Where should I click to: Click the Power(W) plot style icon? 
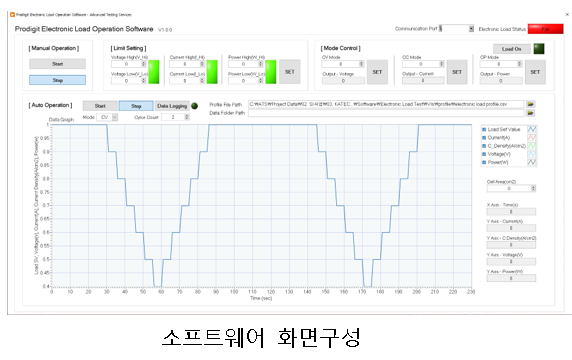click(x=532, y=162)
